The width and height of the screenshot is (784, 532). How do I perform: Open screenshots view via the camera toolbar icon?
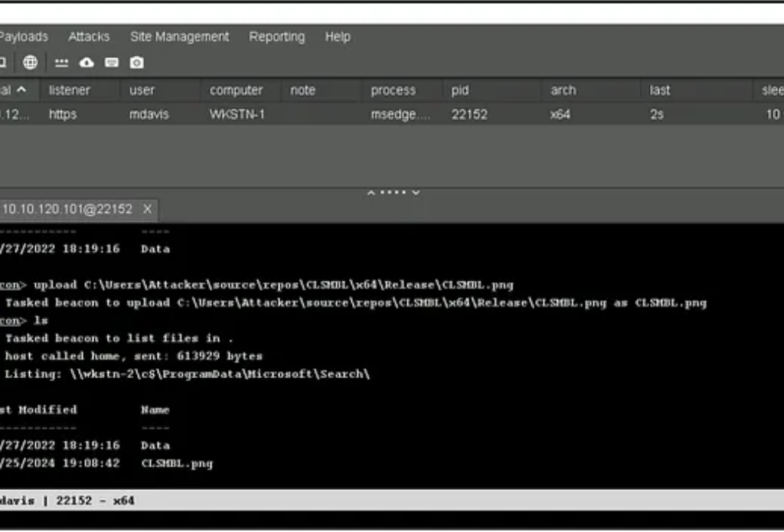pyautogui.click(x=136, y=63)
